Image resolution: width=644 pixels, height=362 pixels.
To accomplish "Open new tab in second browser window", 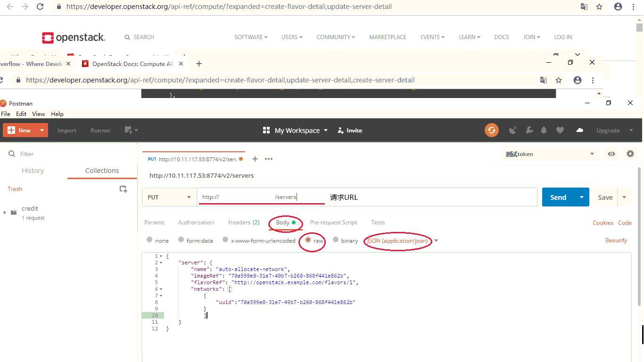I will (199, 64).
